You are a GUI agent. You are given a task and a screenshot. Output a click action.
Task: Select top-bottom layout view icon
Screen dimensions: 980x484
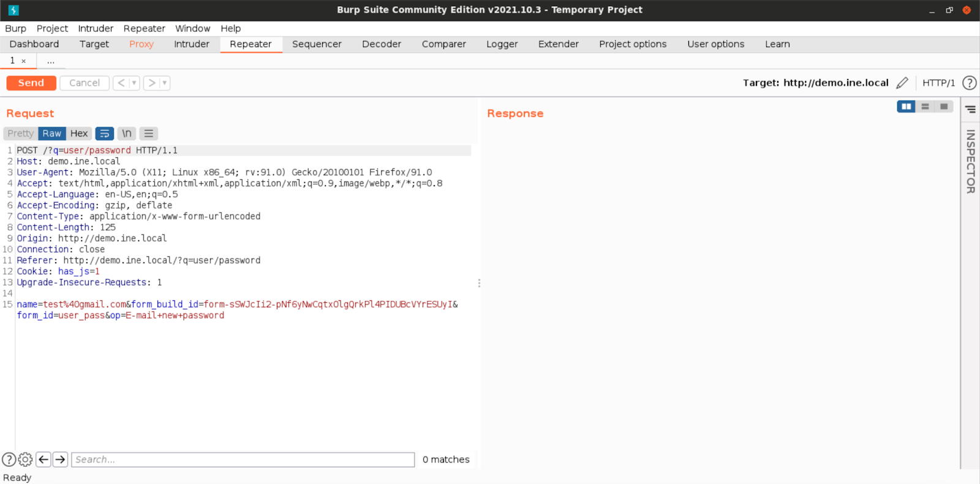[925, 106]
